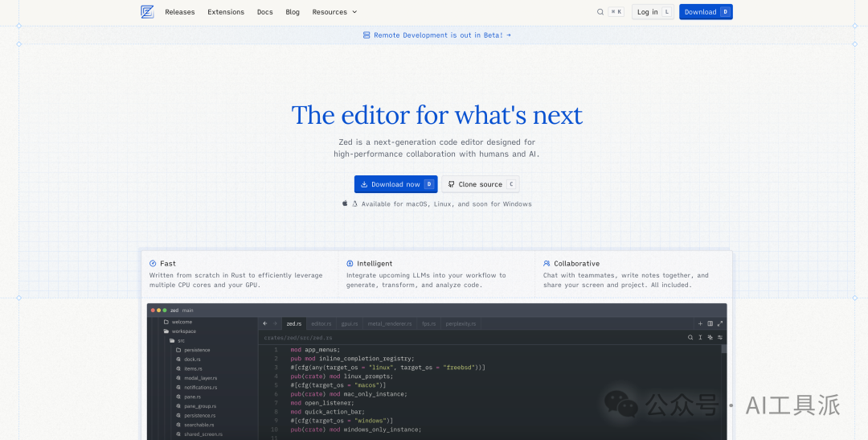868x440 pixels.
Task: Click the line 'mod quick_action_bar;'
Action: coord(327,412)
